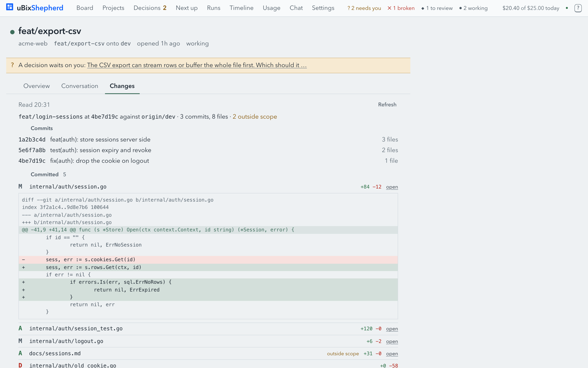Click the removed line s.cookies.Get(id)
The image size is (588, 368).
click(x=208, y=259)
